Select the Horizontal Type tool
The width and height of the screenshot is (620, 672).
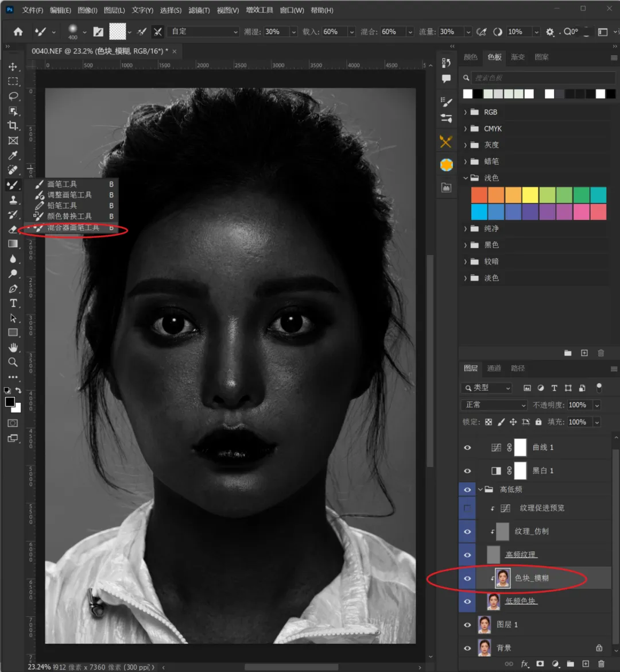point(13,303)
